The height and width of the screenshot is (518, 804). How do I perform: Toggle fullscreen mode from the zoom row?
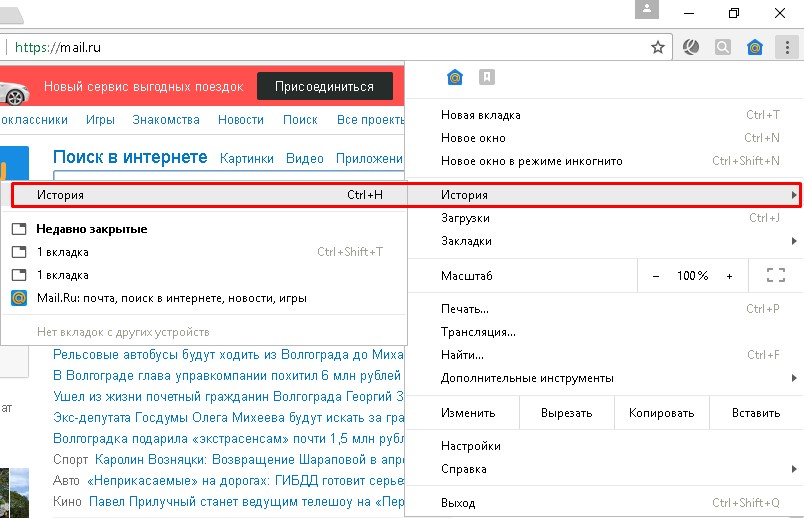[x=774, y=275]
